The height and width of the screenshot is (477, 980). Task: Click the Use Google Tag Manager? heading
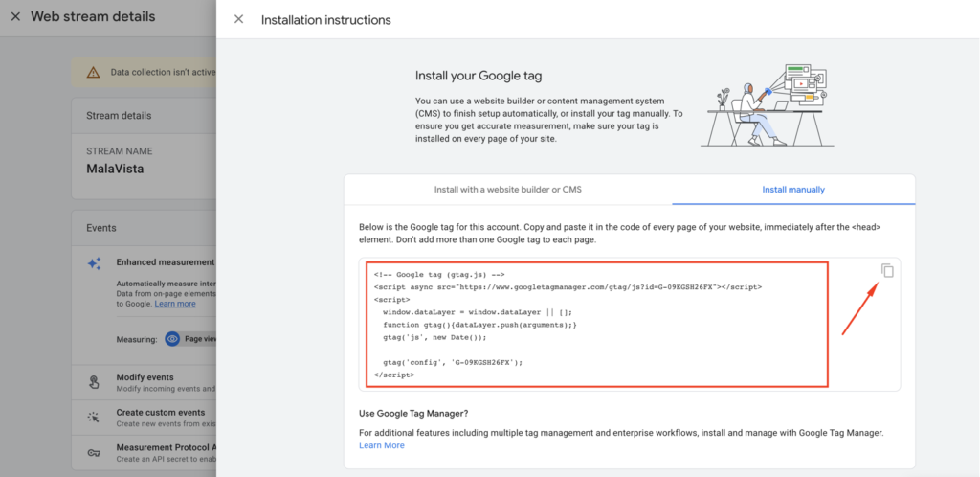point(413,413)
